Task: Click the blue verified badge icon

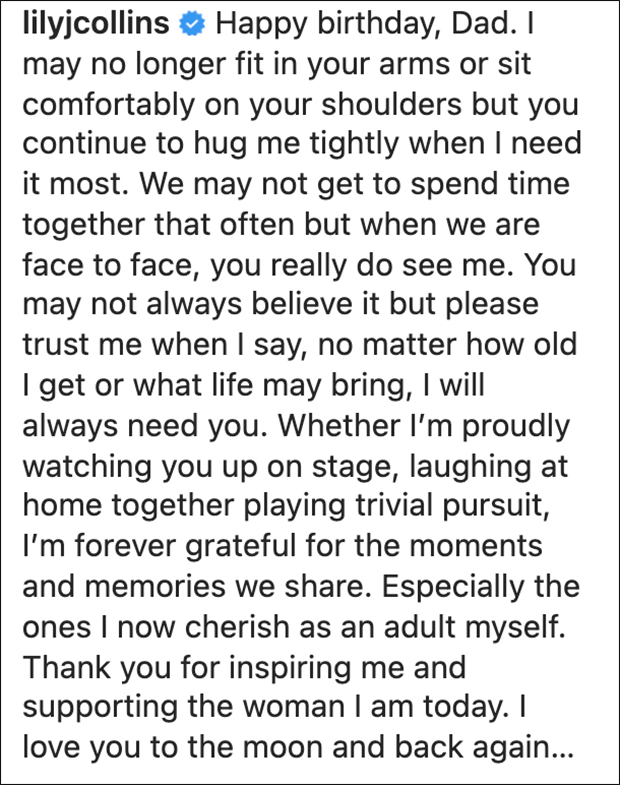Action: point(193,25)
